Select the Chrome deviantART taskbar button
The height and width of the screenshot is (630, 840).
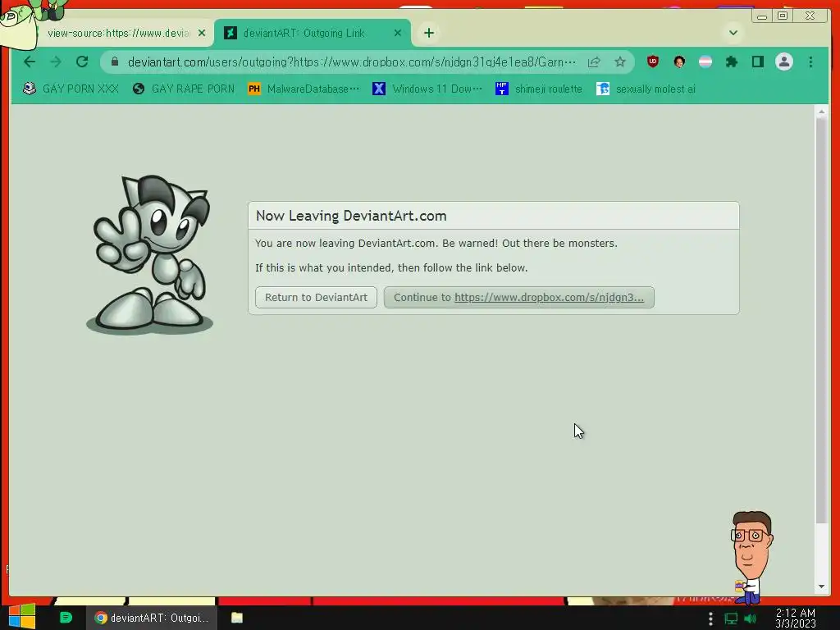(152, 618)
